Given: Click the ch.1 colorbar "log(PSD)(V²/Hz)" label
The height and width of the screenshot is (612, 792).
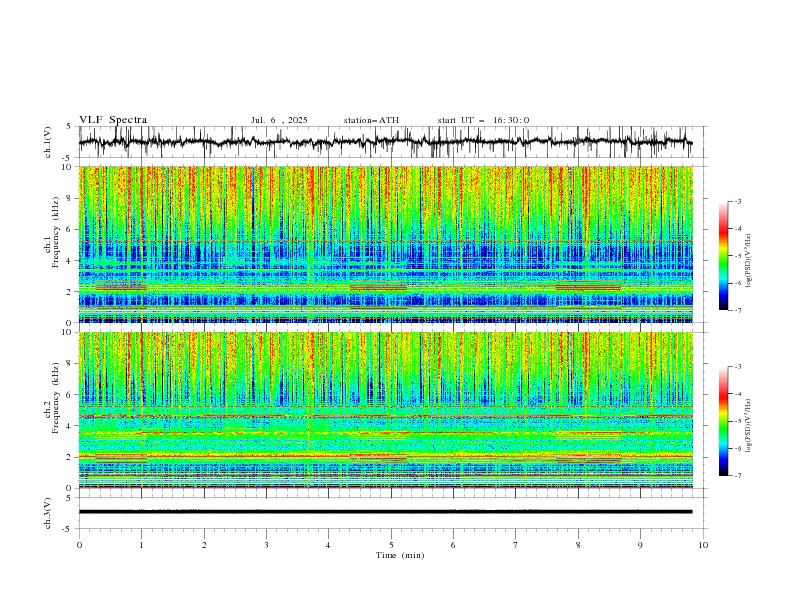Looking at the screenshot, I should (748, 261).
